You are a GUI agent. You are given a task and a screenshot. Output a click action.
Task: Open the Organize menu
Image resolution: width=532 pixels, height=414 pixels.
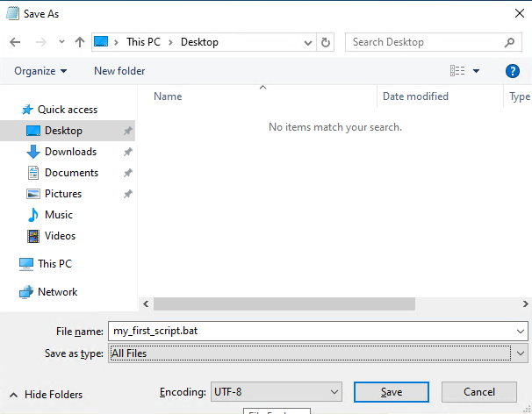(40, 71)
